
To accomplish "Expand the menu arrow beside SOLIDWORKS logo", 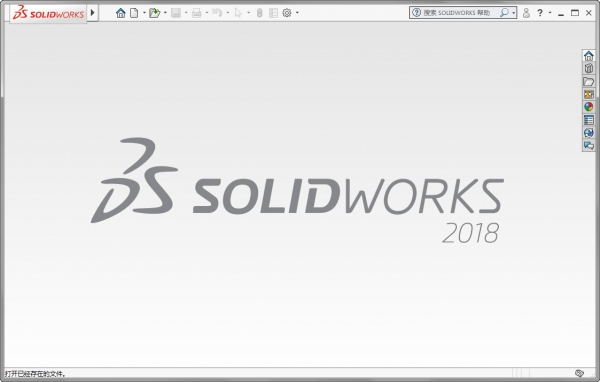I will coord(93,13).
